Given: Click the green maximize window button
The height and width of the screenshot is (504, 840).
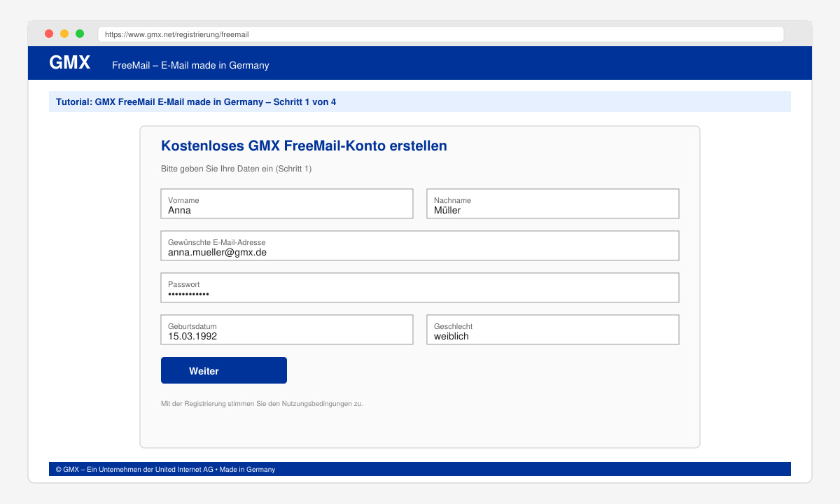Looking at the screenshot, I should coord(80,34).
